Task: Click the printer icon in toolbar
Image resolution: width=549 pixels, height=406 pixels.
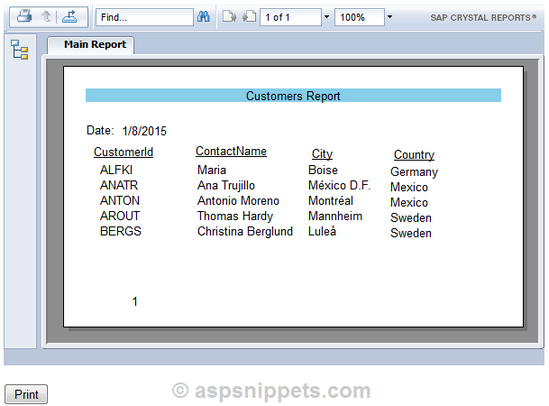Action: [x=24, y=16]
